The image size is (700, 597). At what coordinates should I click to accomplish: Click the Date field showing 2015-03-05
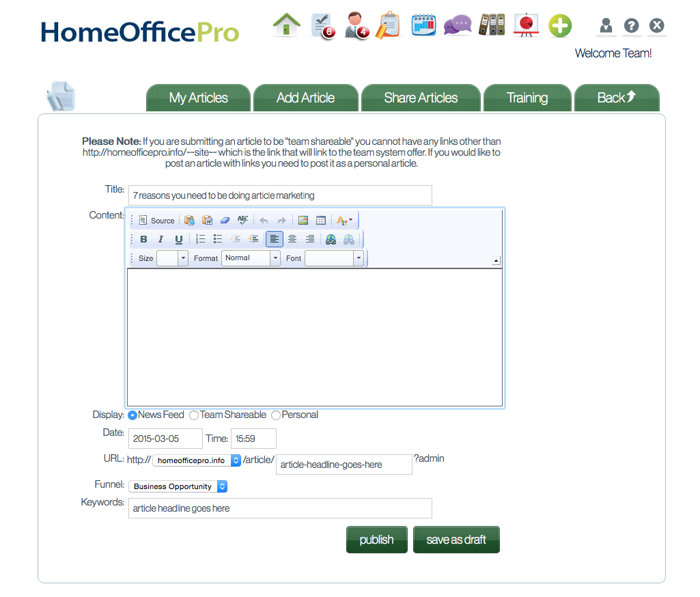(165, 439)
